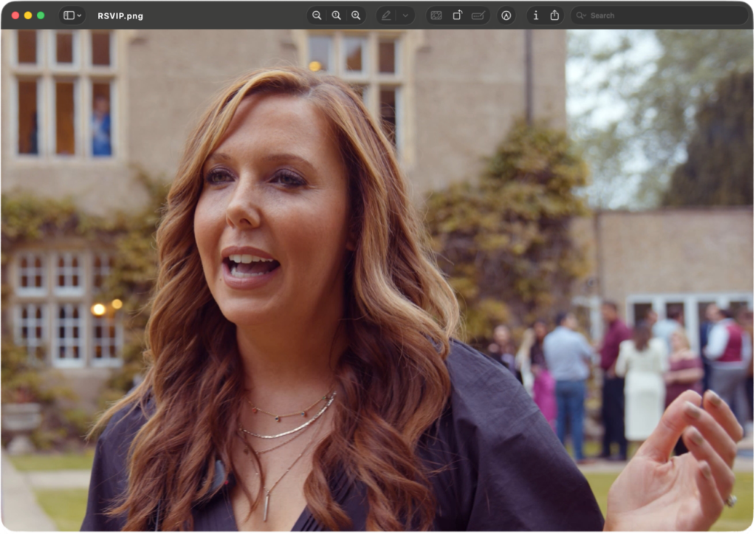Show the image info inspector
The width and height of the screenshot is (756, 534).
(x=535, y=16)
